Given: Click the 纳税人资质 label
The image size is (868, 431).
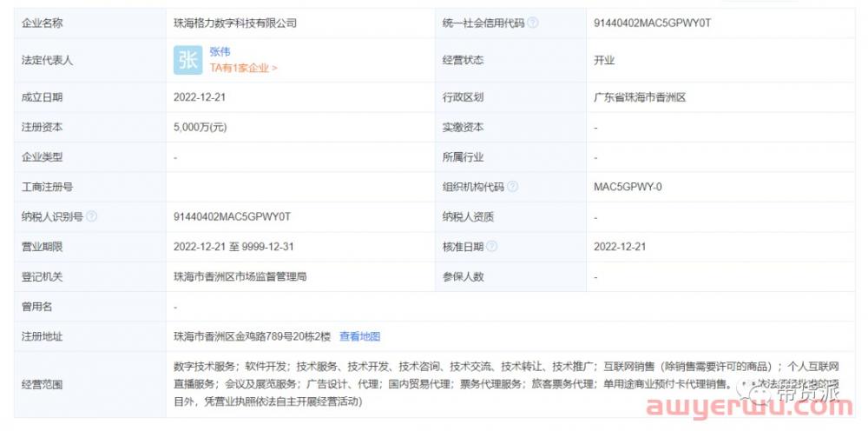Looking at the screenshot, I should pos(469,216).
